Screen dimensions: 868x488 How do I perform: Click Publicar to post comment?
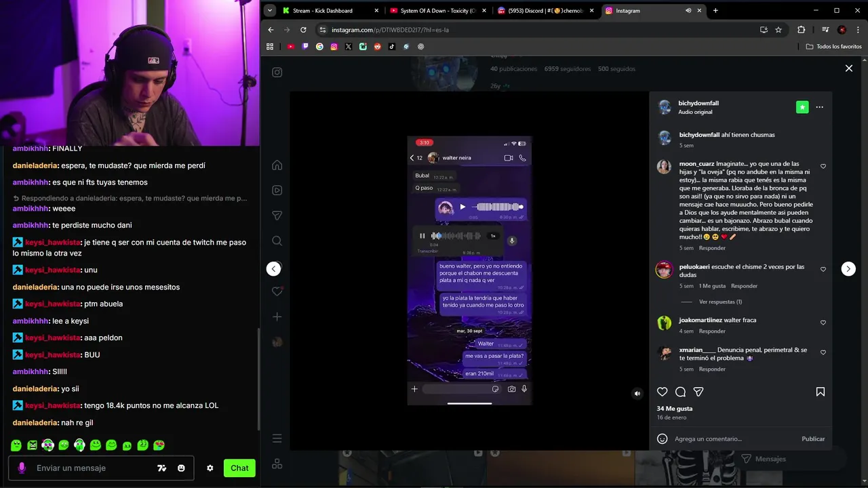click(813, 439)
